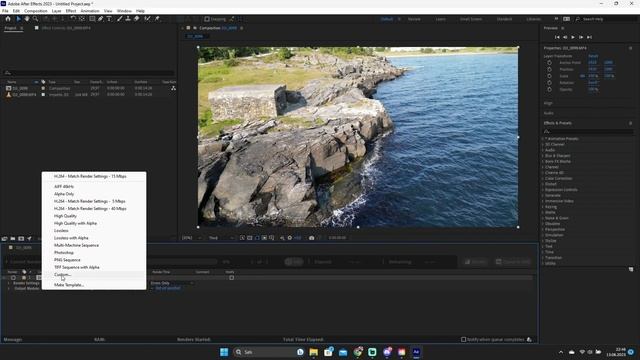This screenshot has height=360, width=640.
Task: Open the viewer resolution dropdown
Action: (x=221, y=238)
